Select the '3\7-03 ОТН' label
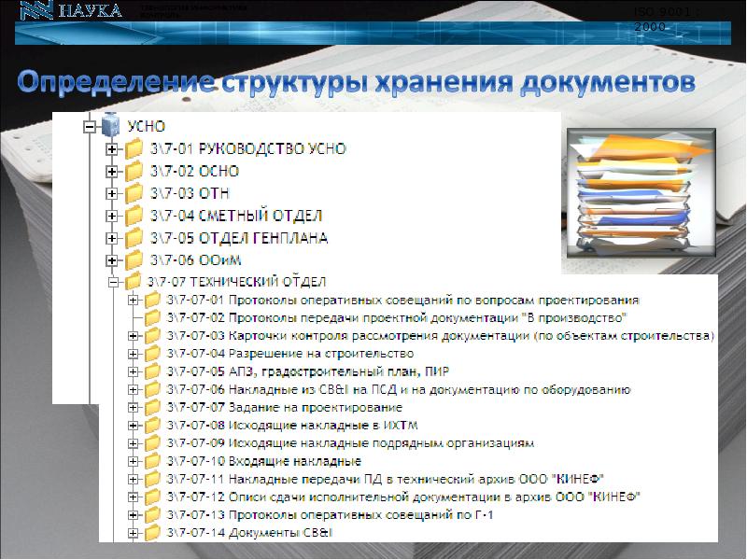747x560 pixels. point(190,194)
